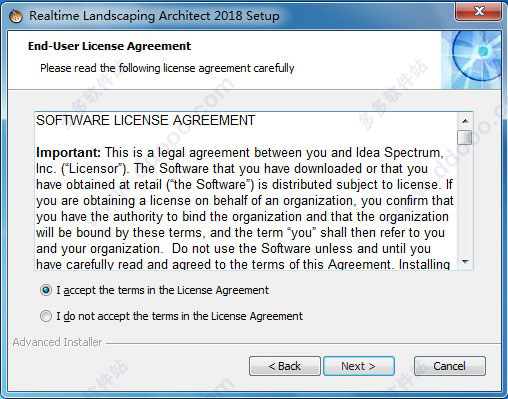Click the Realtime Landscaping Architect title bar icon
Screen dimensions: 508x399
coord(16,16)
